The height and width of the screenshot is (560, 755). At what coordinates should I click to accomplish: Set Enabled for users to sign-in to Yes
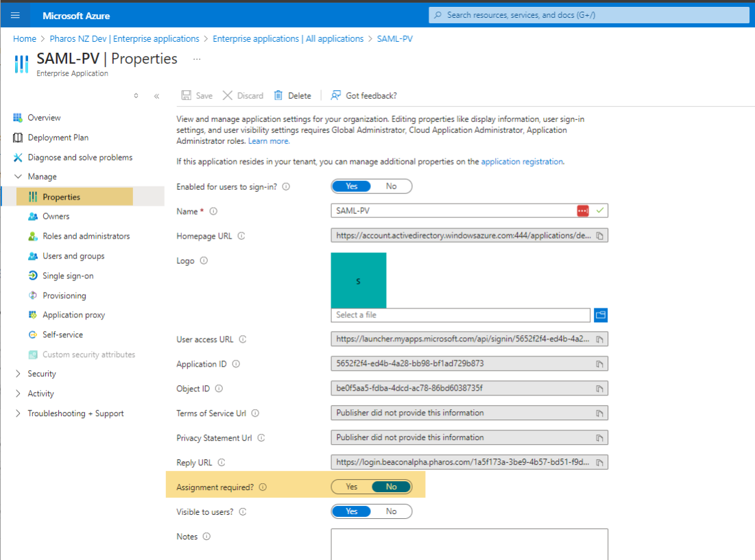click(352, 186)
